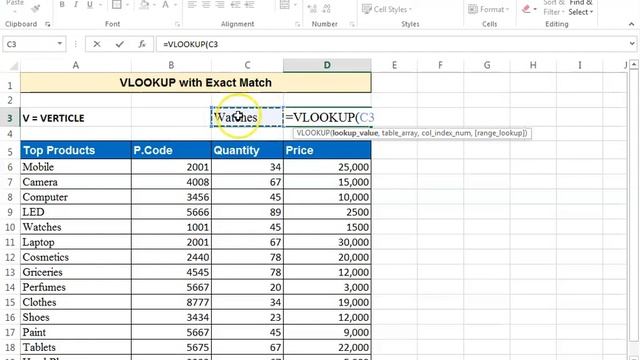This screenshot has height=360, width=640.
Task: Select the 'Price' header cell
Action: pos(327,150)
